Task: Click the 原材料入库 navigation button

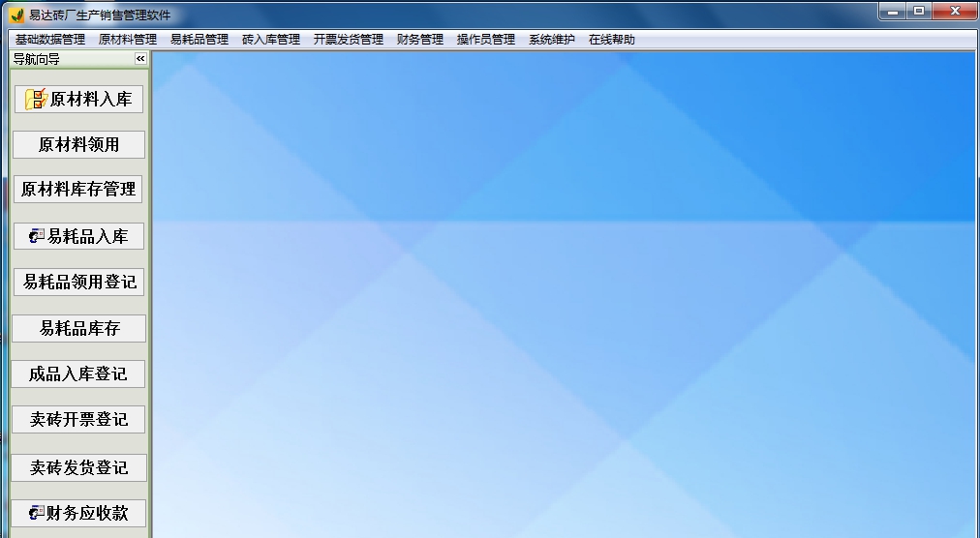Action: coord(78,100)
